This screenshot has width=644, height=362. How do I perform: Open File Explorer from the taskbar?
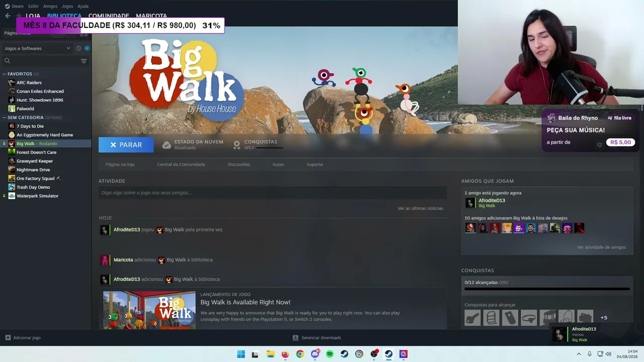pos(270,354)
